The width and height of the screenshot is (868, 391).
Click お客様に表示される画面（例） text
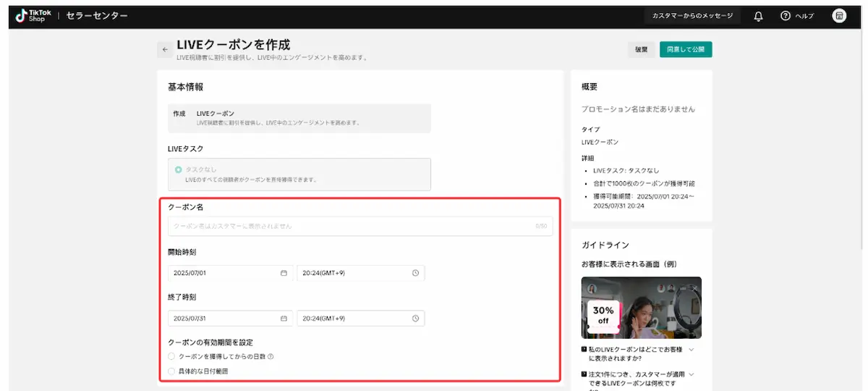[x=629, y=264]
